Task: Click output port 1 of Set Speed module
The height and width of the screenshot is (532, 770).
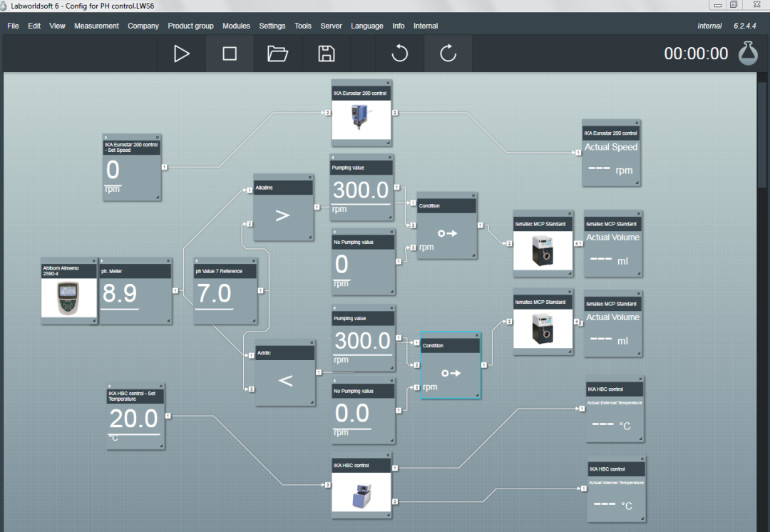Action: [165, 167]
